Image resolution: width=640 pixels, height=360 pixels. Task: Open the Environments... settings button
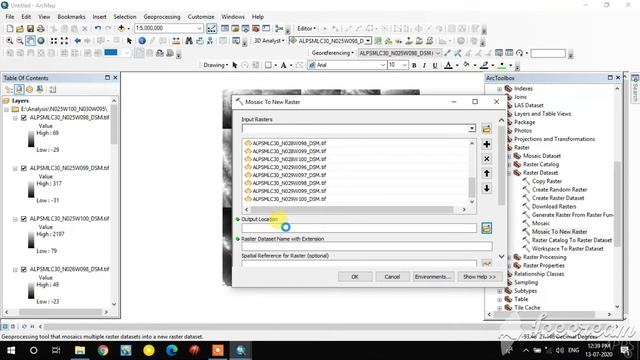433,277
